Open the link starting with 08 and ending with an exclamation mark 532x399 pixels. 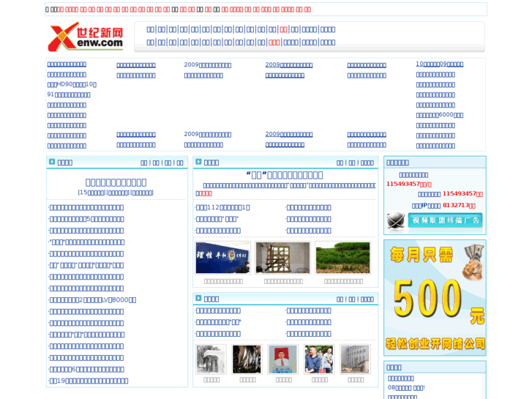tap(406, 387)
